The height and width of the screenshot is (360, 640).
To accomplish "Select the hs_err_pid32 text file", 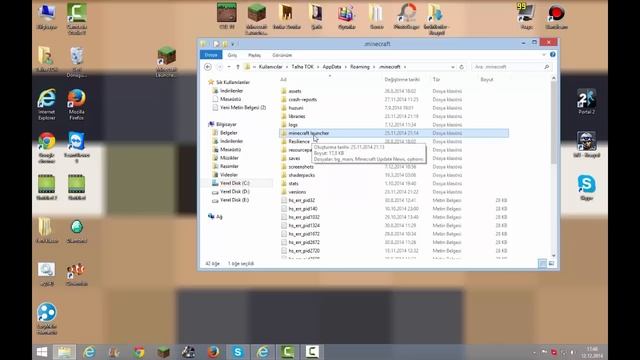I will pyautogui.click(x=302, y=200).
